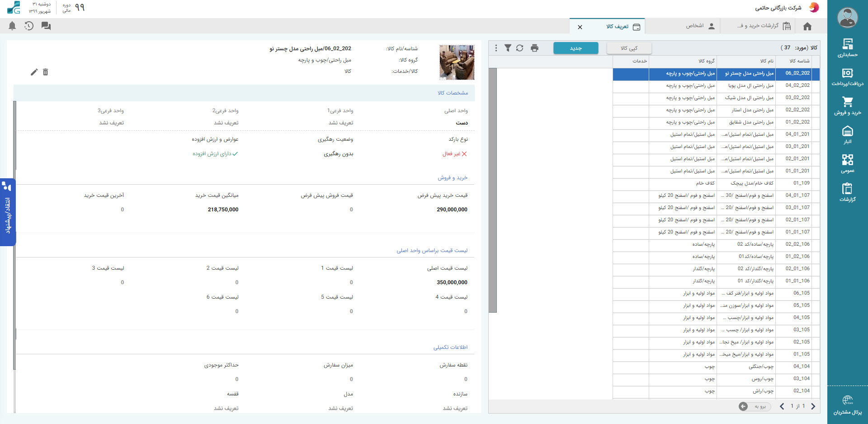Open the list's three-dot more menu
The width and height of the screenshot is (868, 424).
[x=496, y=48]
